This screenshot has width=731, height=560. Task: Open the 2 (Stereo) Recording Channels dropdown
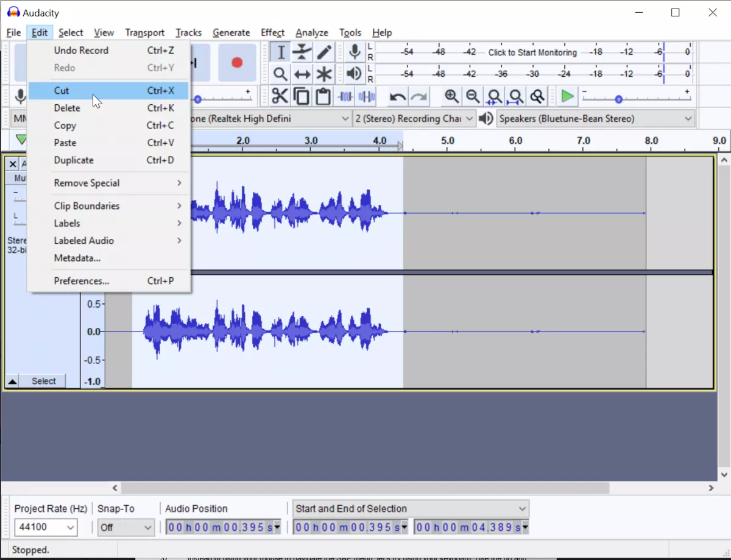(414, 118)
